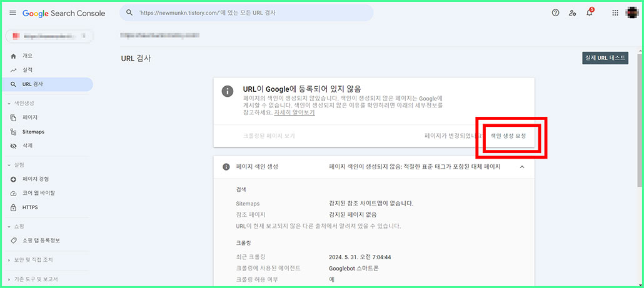Viewport: 644px width, 288px height.
Task: Click the Google Search Console logo
Action: 64,13
